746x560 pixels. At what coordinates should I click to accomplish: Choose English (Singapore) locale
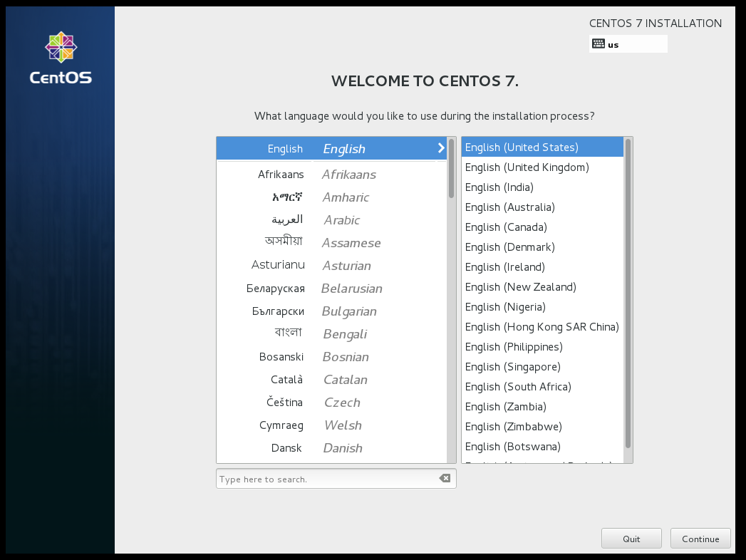(x=542, y=368)
